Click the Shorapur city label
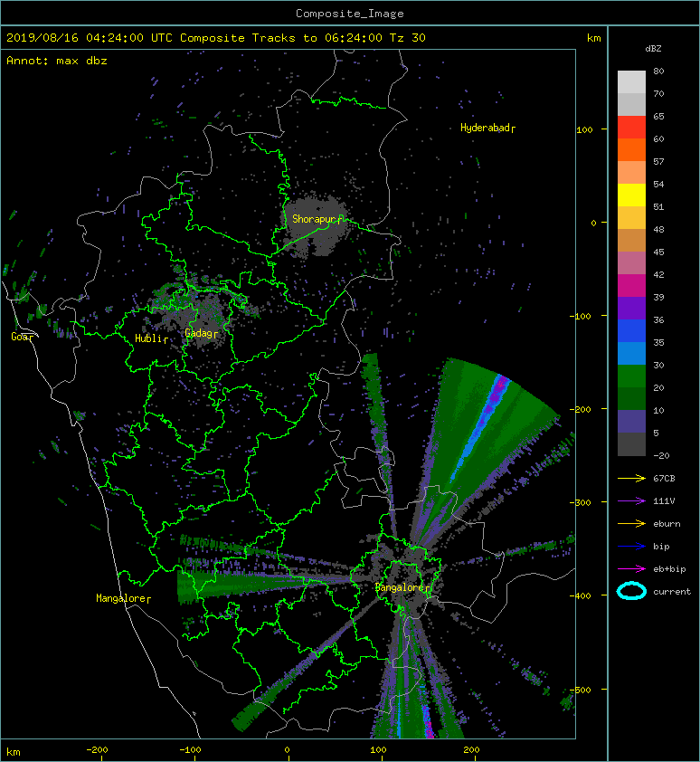Viewport: 700px width, 762px height. click(317, 219)
